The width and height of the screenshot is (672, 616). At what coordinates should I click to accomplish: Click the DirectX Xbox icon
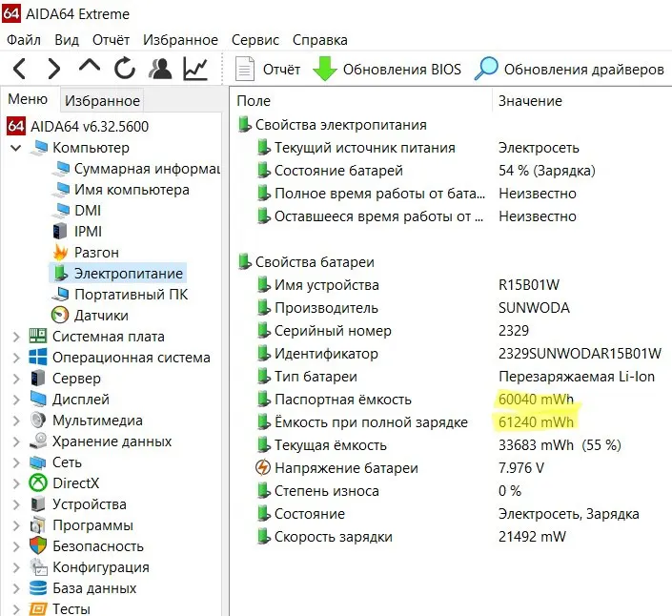(38, 483)
